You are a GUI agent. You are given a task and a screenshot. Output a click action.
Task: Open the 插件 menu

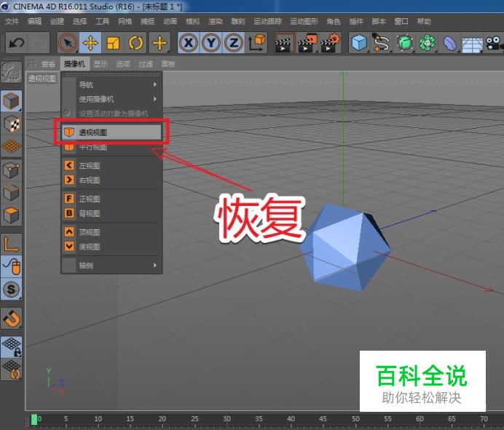coord(356,22)
